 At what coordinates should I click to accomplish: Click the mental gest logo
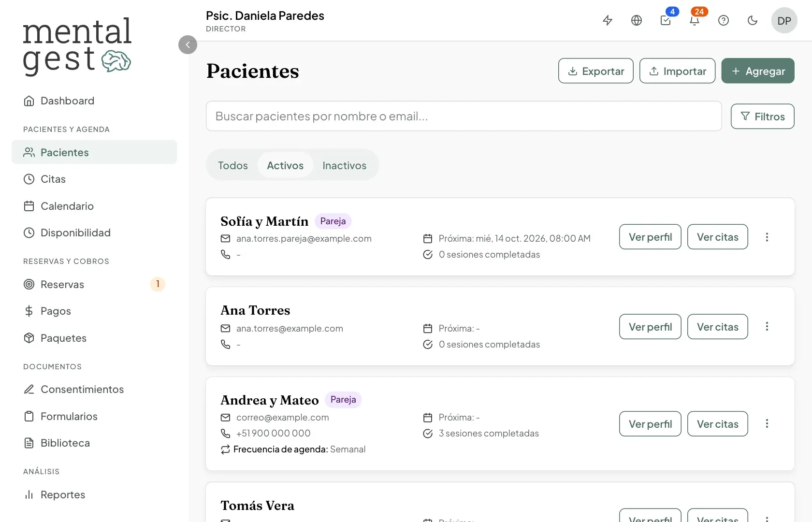[x=77, y=46]
